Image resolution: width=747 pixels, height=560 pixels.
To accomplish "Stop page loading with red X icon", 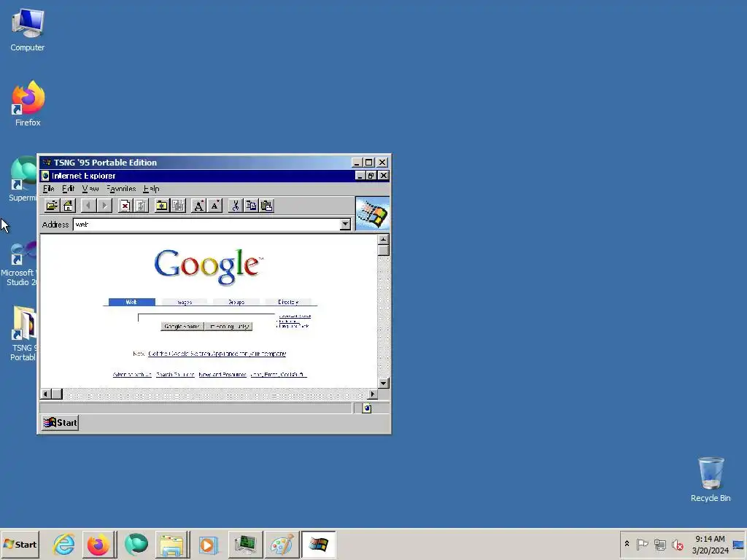I will pos(125,206).
